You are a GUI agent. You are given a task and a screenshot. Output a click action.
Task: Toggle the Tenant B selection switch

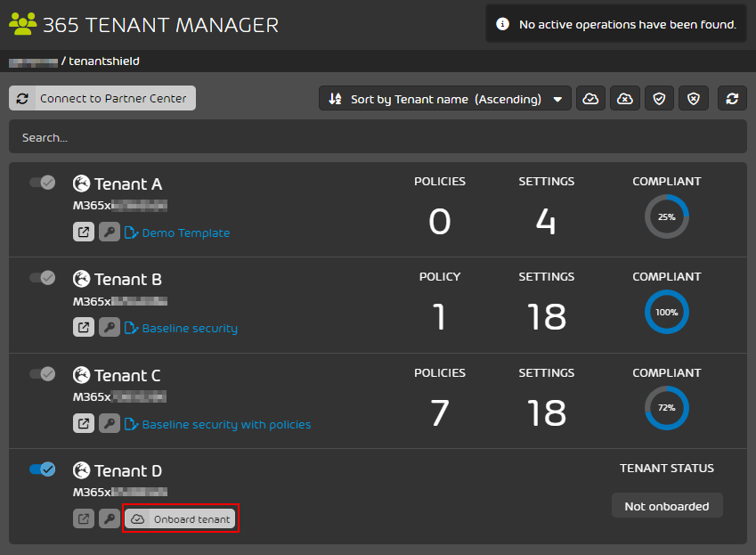(x=43, y=278)
